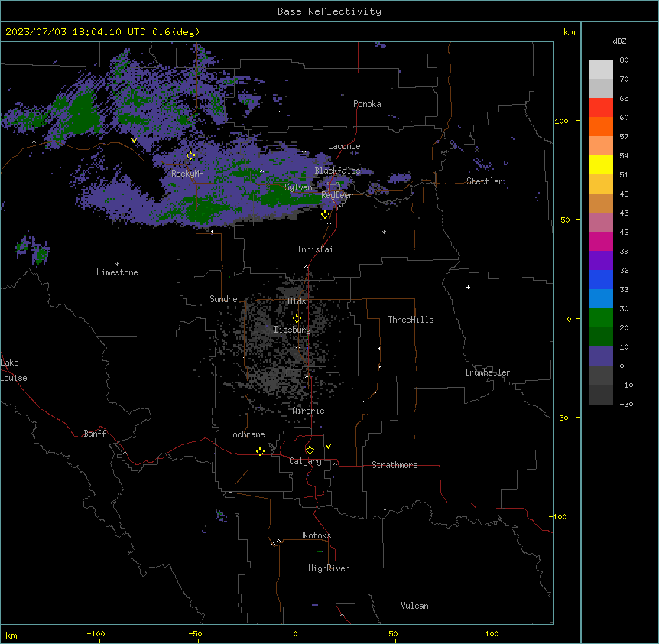The image size is (659, 644).
Task: Click the Drumheller label
Action: (488, 372)
